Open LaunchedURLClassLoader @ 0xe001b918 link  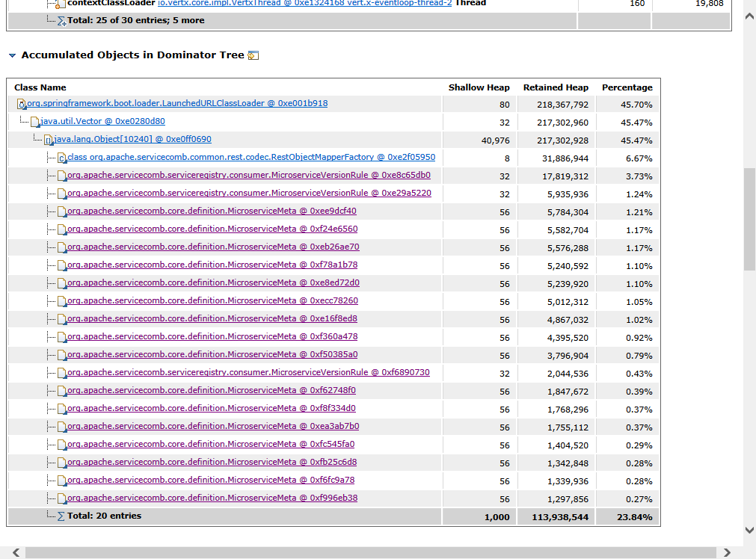pyautogui.click(x=177, y=103)
